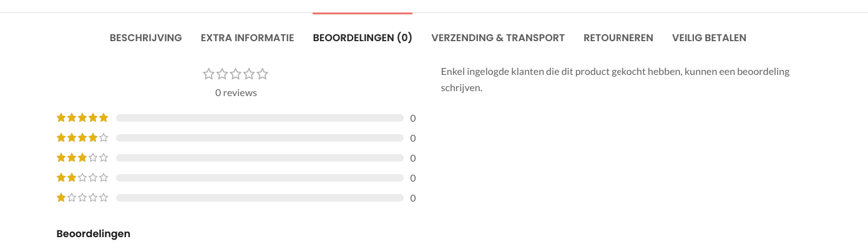Click the one-star progress bar

coord(260,198)
